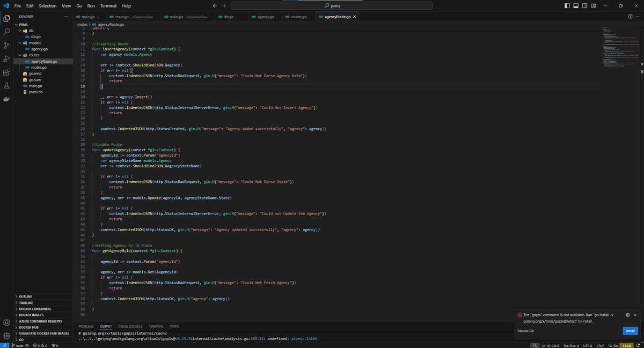Open the Docker view in activity bar
Viewport: 644px width, 348px height.
6,100
